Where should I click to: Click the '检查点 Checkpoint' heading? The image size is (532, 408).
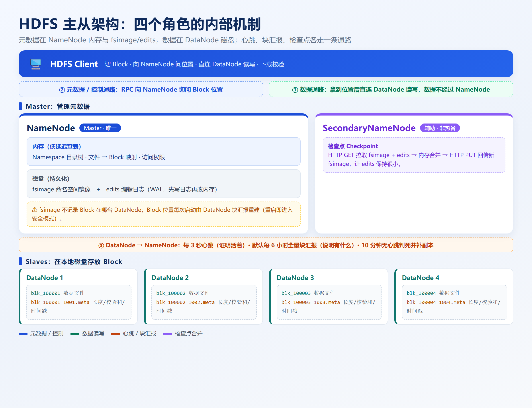(x=353, y=146)
